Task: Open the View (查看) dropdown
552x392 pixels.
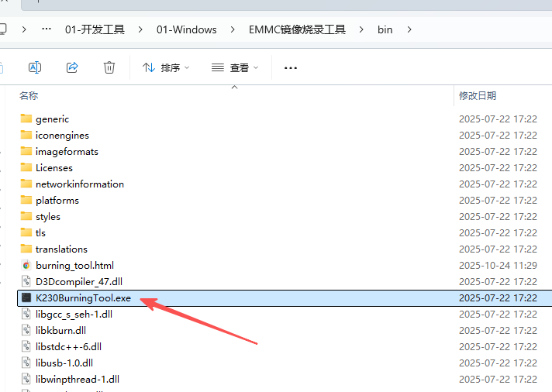Action: tap(236, 68)
